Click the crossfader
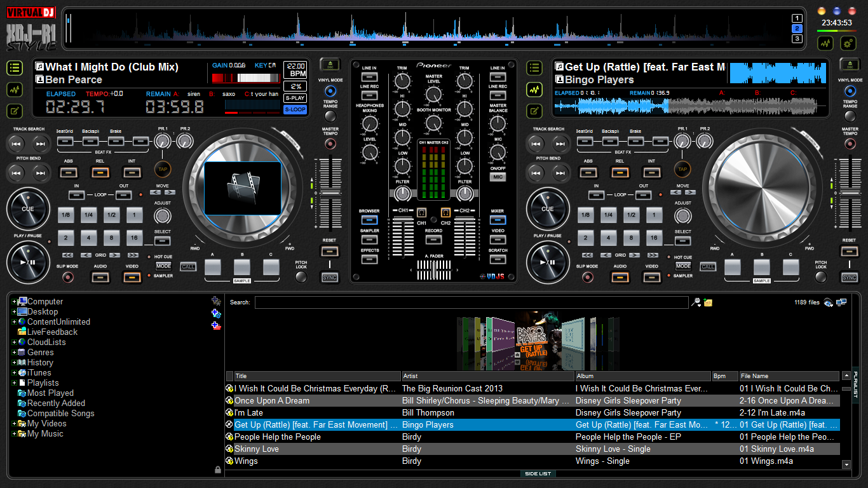The image size is (868, 488). coord(434,271)
